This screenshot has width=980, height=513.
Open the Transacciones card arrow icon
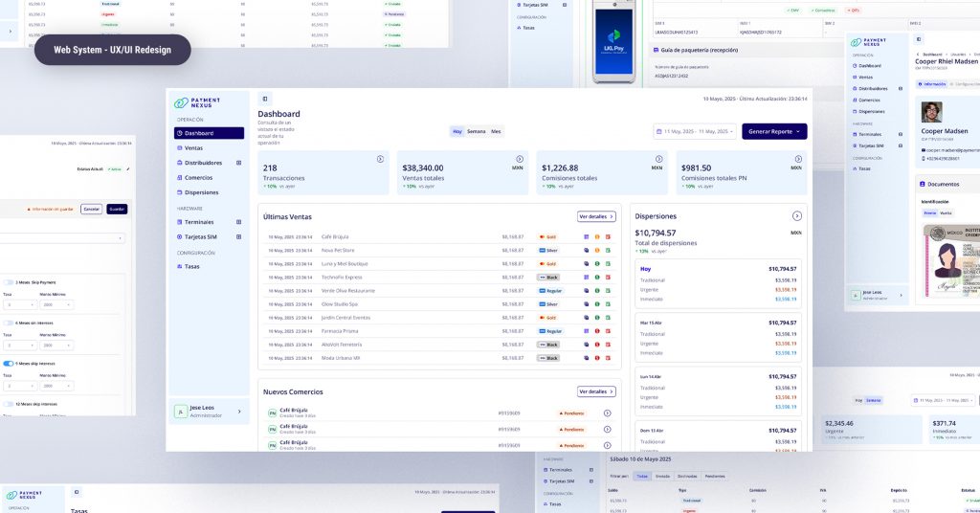pyautogui.click(x=380, y=158)
